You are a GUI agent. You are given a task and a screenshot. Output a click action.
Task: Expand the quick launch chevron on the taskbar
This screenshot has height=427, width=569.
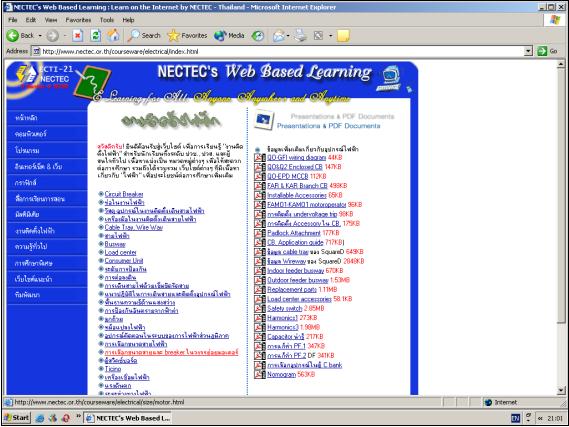click(78, 416)
